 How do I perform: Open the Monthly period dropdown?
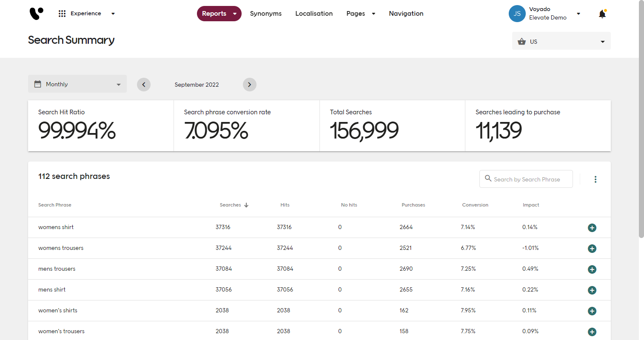point(77,84)
